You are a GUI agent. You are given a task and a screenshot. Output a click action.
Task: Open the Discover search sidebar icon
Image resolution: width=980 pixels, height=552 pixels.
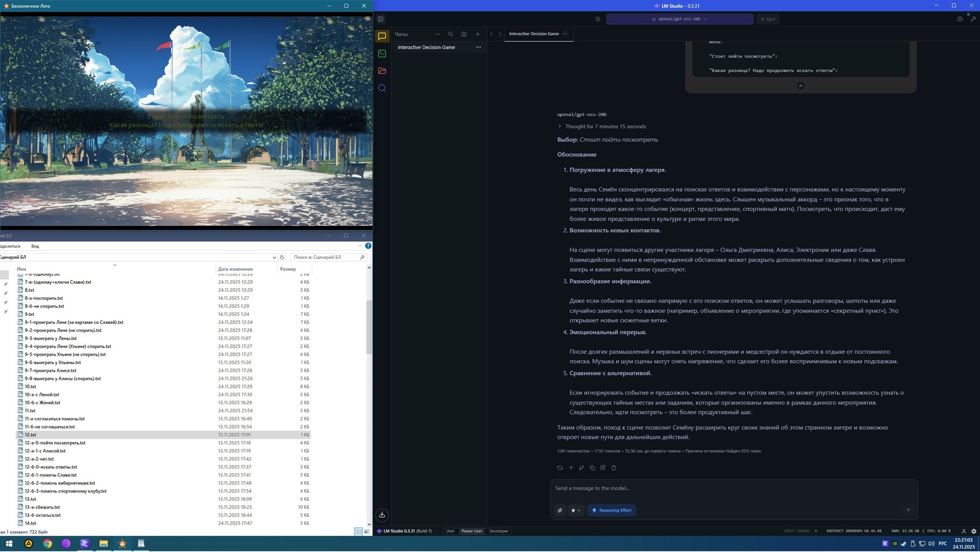click(382, 88)
